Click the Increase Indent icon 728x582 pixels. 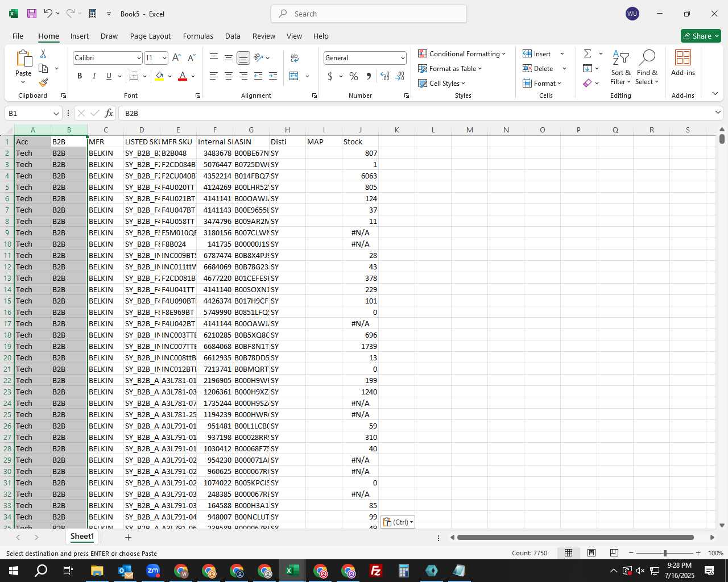(273, 76)
